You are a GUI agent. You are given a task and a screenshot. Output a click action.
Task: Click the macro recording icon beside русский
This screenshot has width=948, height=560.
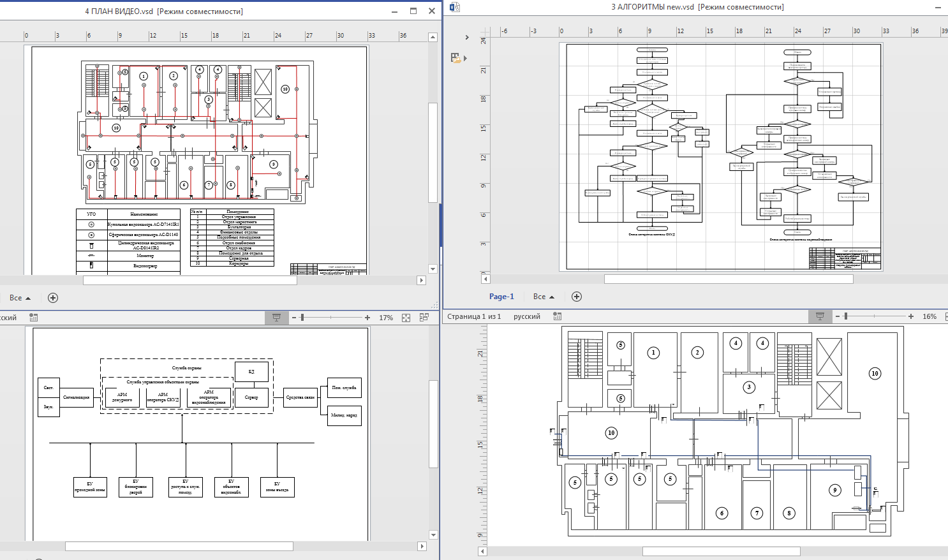point(558,316)
